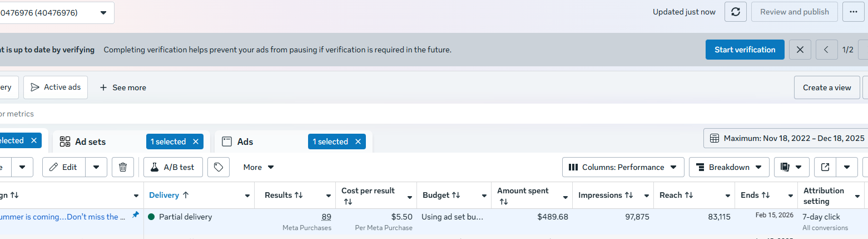
Task: Switch to the Ads tab
Action: (245, 142)
